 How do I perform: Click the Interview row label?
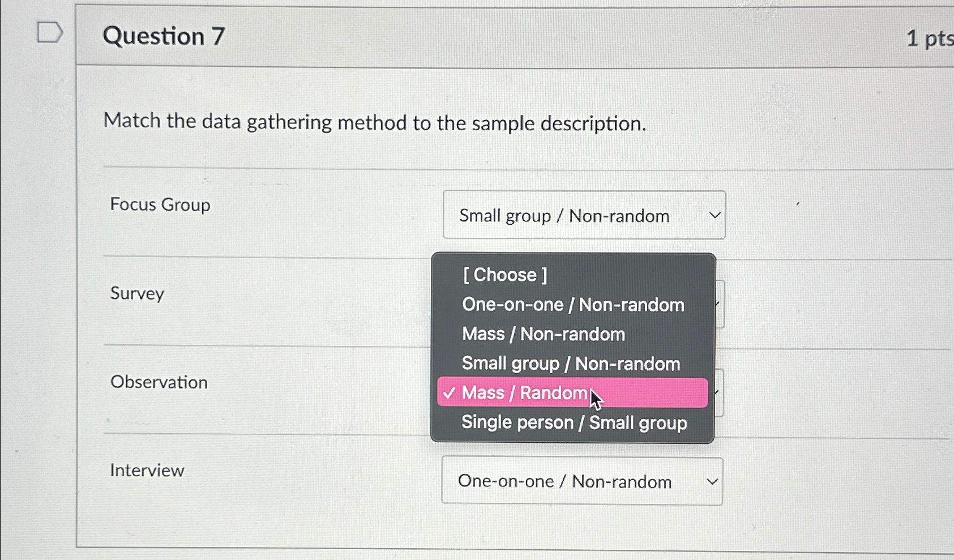pyautogui.click(x=147, y=470)
